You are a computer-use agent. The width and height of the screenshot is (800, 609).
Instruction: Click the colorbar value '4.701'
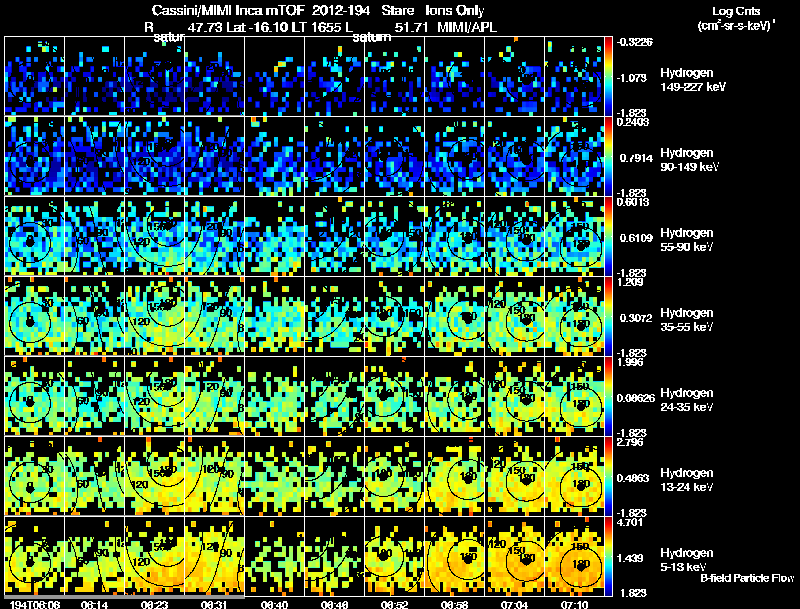click(630, 522)
